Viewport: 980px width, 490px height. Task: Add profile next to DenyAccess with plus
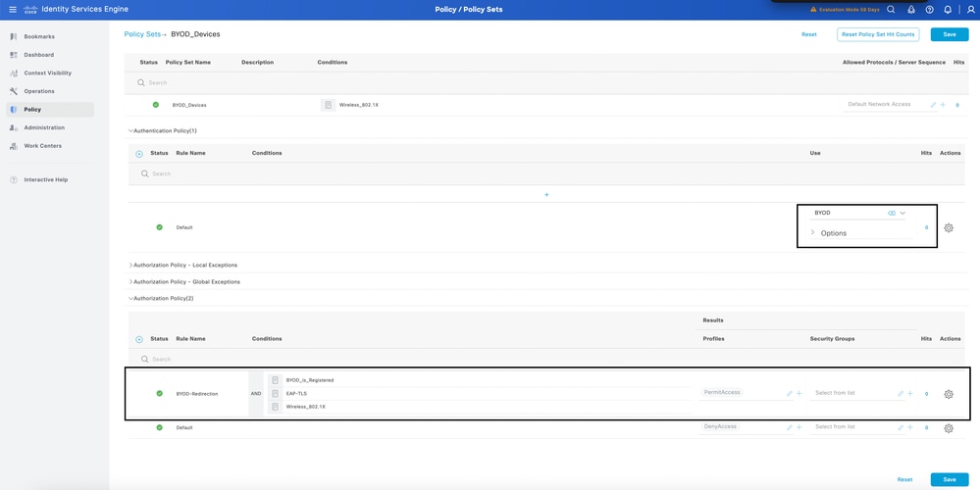pos(799,427)
